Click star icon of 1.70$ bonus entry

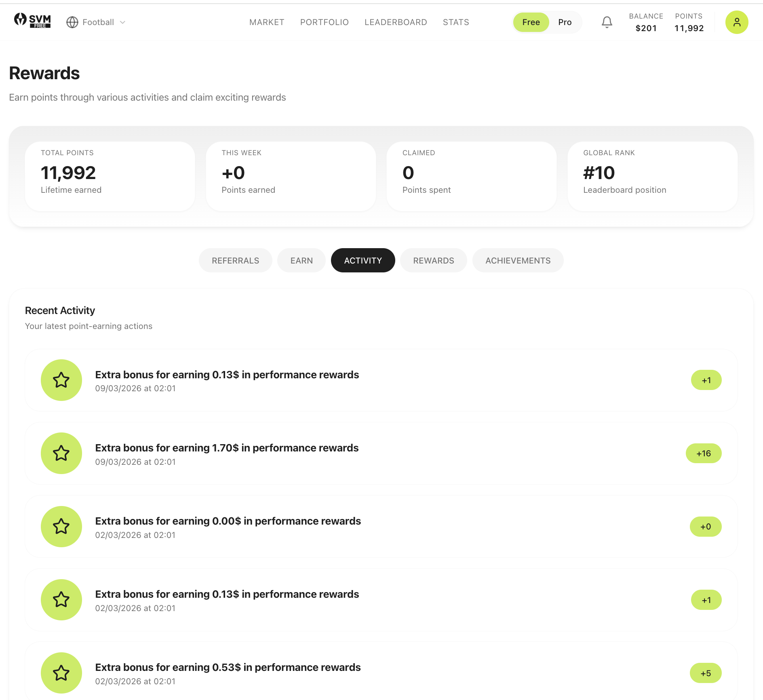(x=61, y=453)
